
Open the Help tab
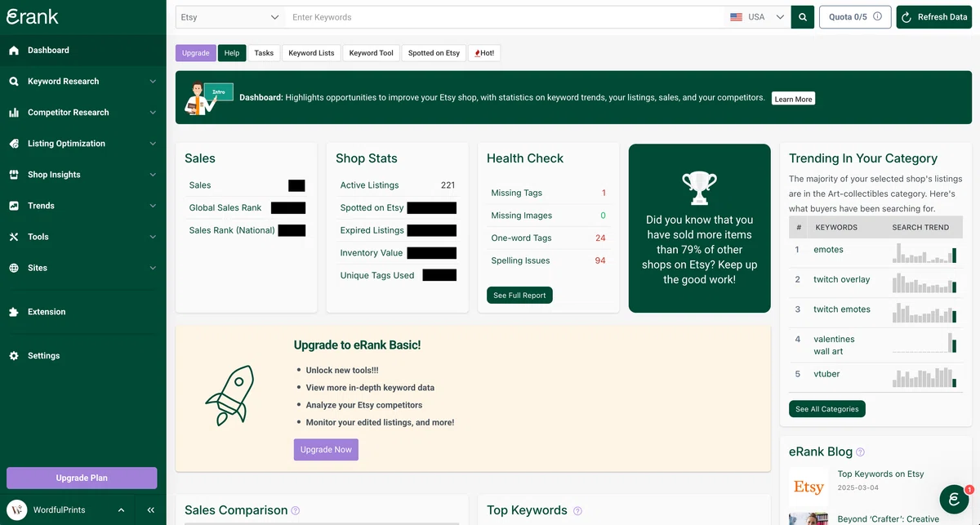coord(232,53)
